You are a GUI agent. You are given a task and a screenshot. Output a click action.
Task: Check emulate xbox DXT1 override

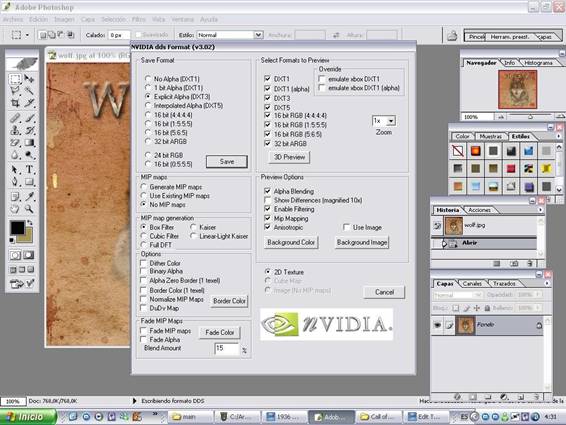click(322, 79)
